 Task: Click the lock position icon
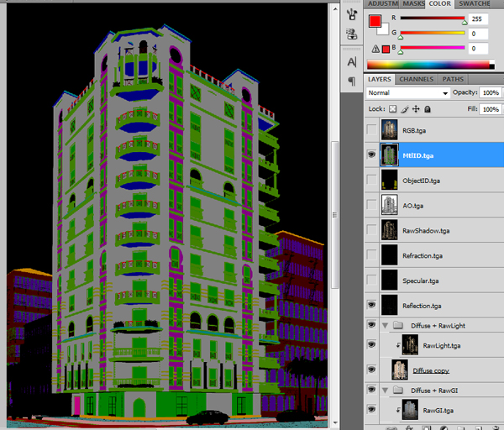[x=416, y=109]
